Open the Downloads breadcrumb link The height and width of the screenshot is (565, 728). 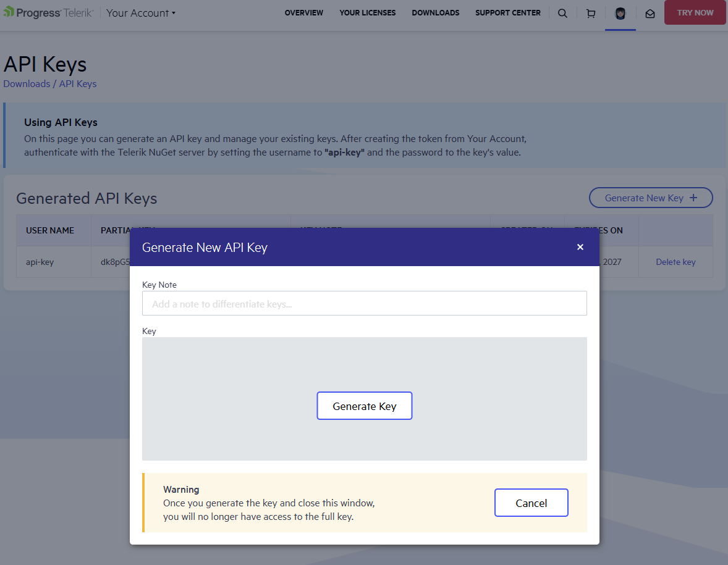tap(27, 83)
